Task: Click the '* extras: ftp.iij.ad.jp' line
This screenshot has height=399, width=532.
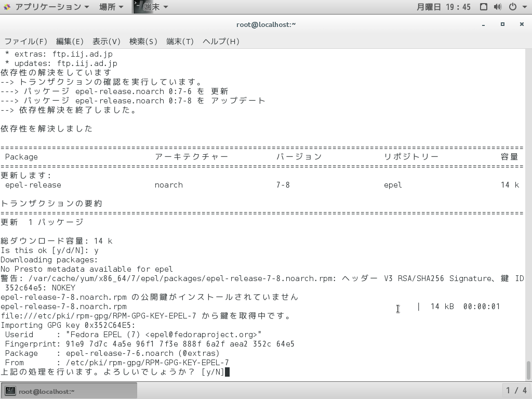Action: (59, 54)
